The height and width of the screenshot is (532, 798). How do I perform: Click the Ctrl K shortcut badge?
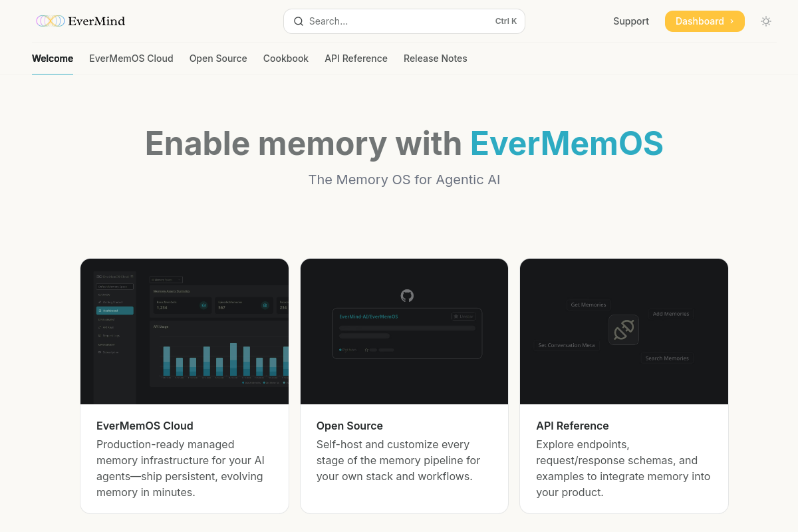pos(506,21)
